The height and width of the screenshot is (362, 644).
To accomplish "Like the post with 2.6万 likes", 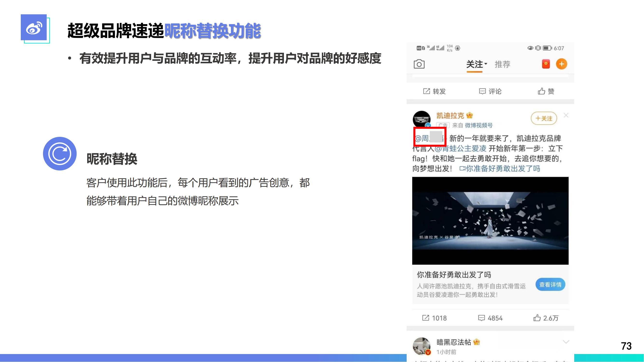I will pos(546,318).
